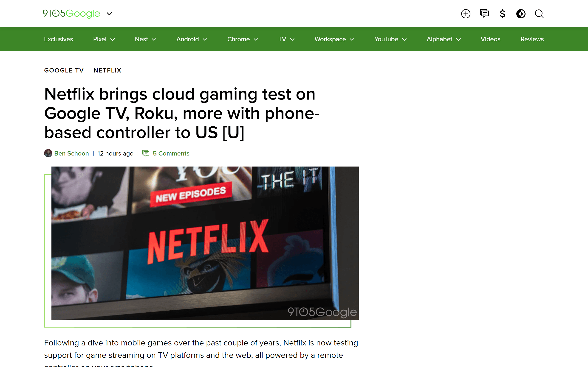
Task: Expand the site switcher chevron beside logo
Action: 110,14
